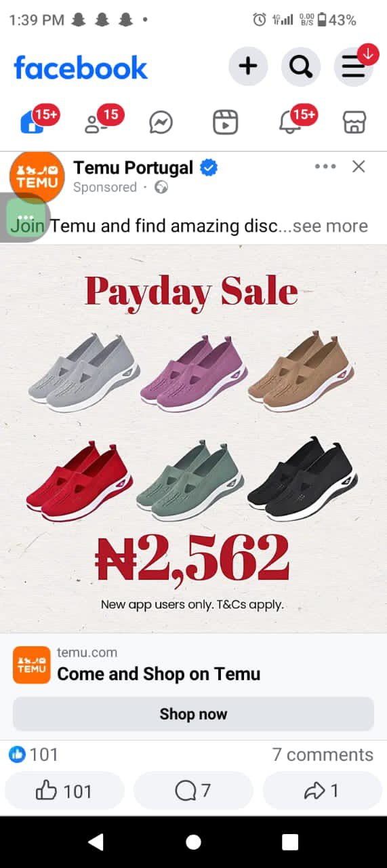The height and width of the screenshot is (868, 387).
Task: Open the post options three-dot menu
Action: click(325, 167)
